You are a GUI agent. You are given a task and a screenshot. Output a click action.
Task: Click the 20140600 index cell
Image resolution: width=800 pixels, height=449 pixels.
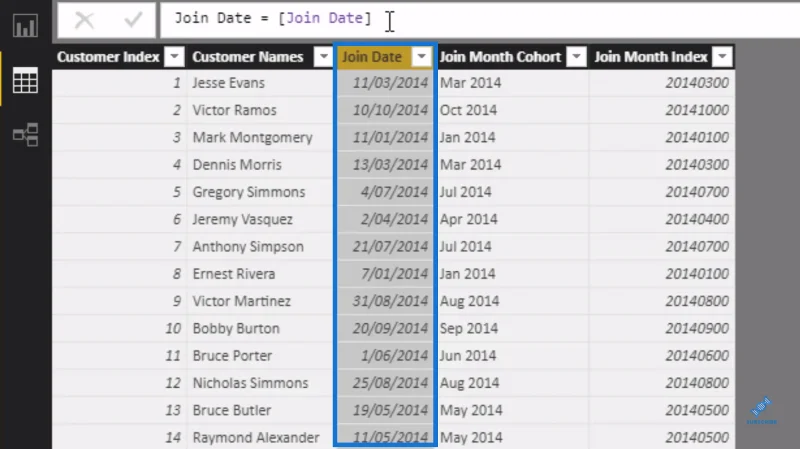[x=662, y=356]
